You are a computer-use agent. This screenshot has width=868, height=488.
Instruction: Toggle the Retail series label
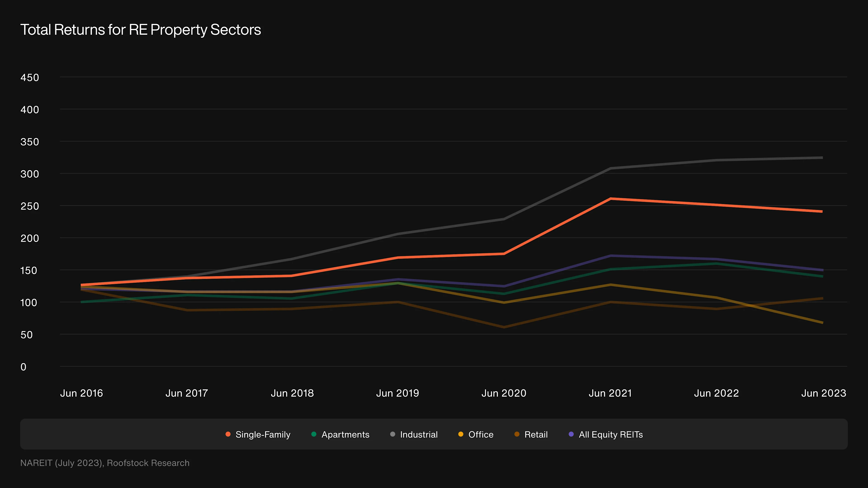pyautogui.click(x=536, y=434)
